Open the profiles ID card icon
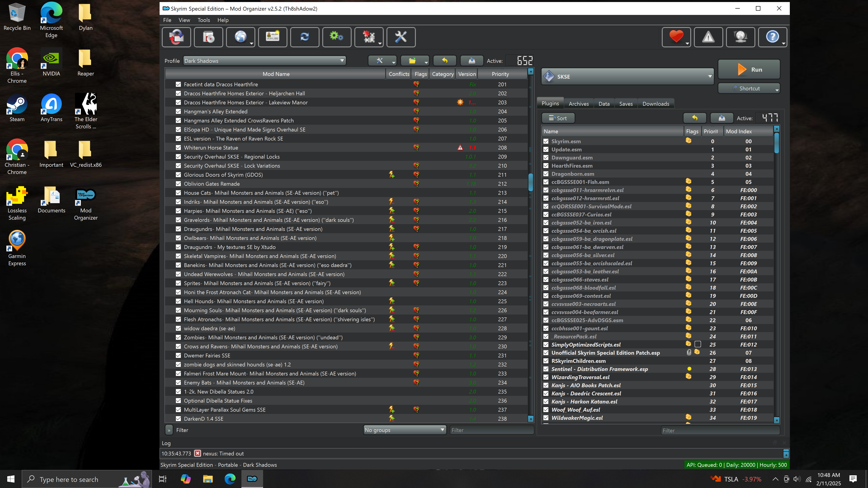Screen dimensions: 868x488 tap(273, 37)
